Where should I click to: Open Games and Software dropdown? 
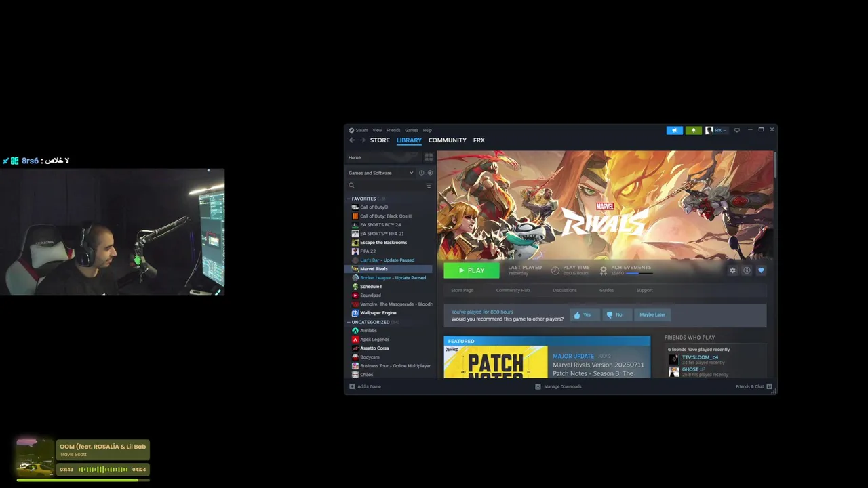tap(380, 173)
